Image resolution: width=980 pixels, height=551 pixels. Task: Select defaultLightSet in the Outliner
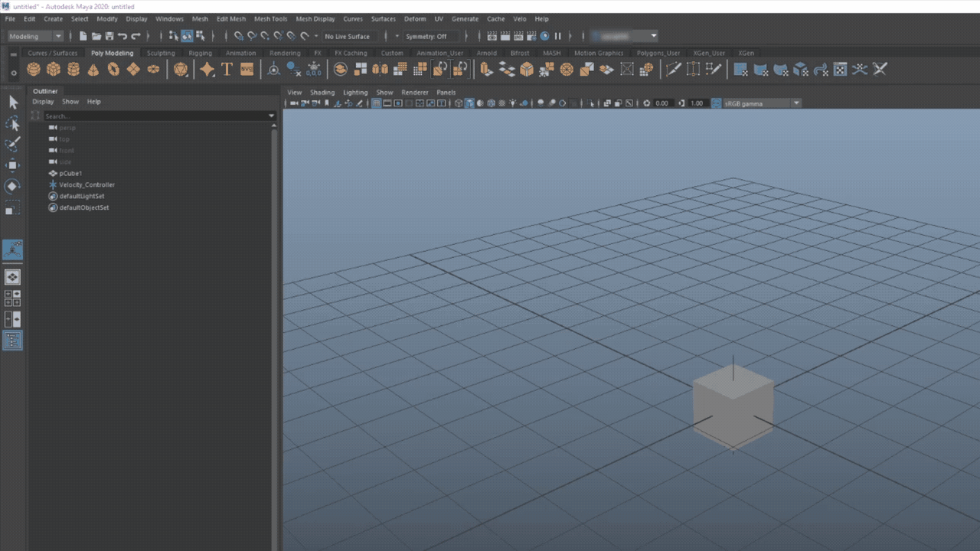[x=81, y=197]
